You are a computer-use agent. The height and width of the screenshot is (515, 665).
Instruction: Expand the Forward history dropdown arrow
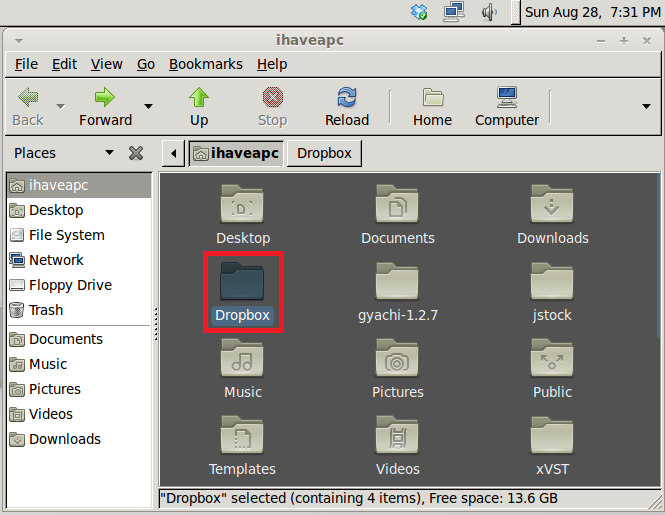148,106
